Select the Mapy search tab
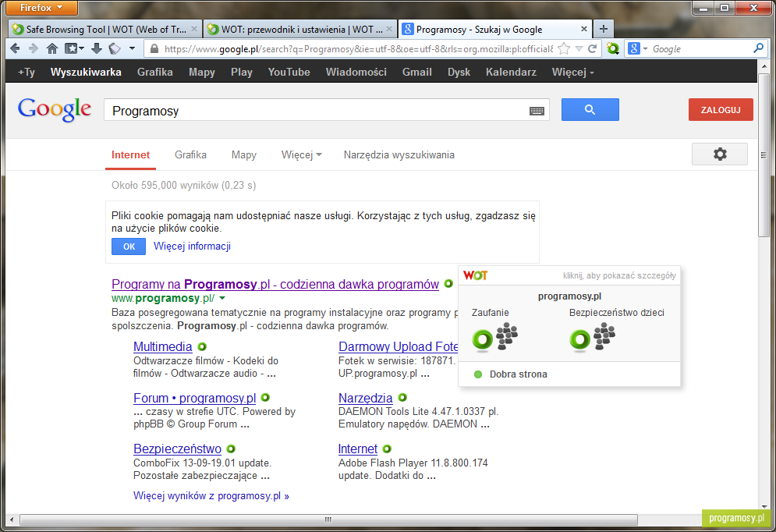The image size is (776, 532). [244, 155]
